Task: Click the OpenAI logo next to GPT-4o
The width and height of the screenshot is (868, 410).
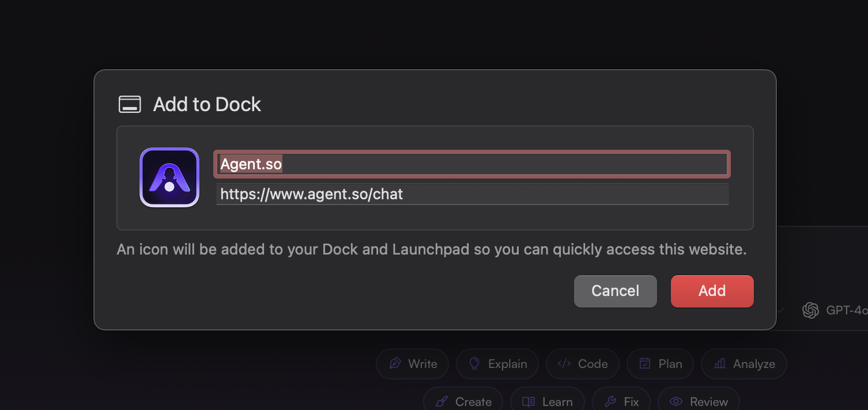Action: tap(811, 310)
